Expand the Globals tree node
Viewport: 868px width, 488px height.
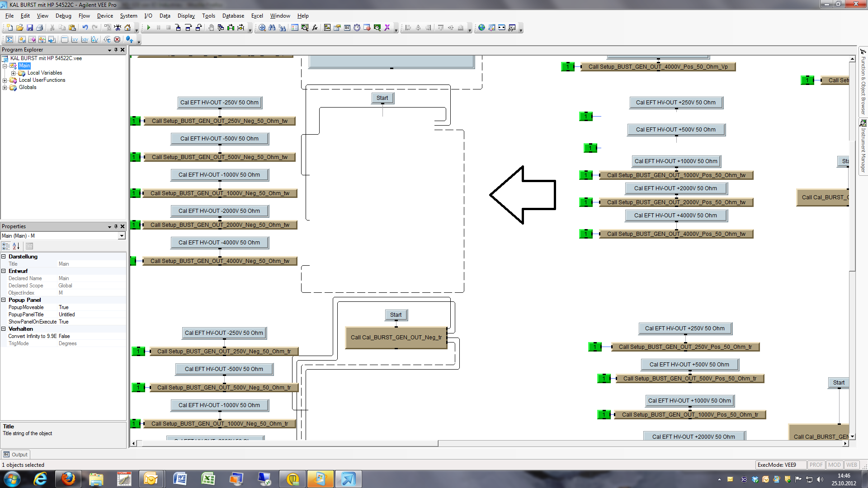click(x=5, y=88)
